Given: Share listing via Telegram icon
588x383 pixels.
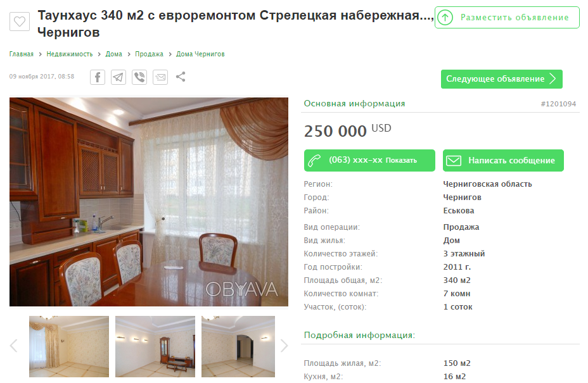Looking at the screenshot, I should point(118,77).
